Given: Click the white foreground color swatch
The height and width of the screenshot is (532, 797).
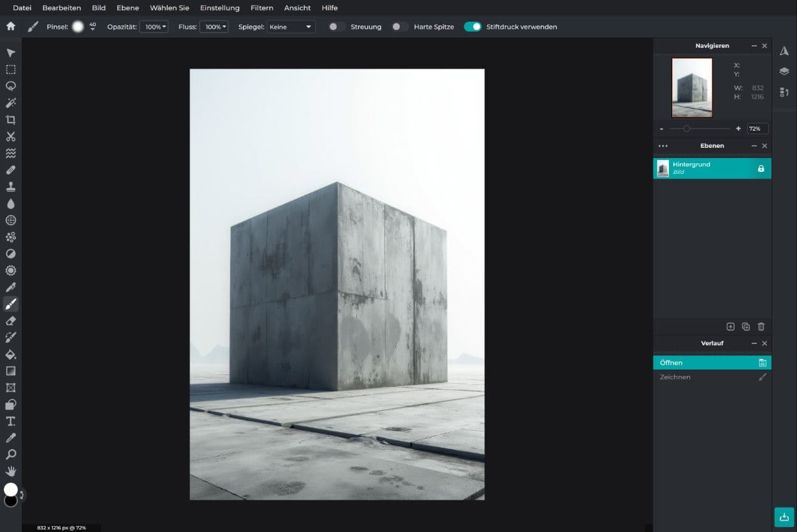Looking at the screenshot, I should [x=11, y=489].
